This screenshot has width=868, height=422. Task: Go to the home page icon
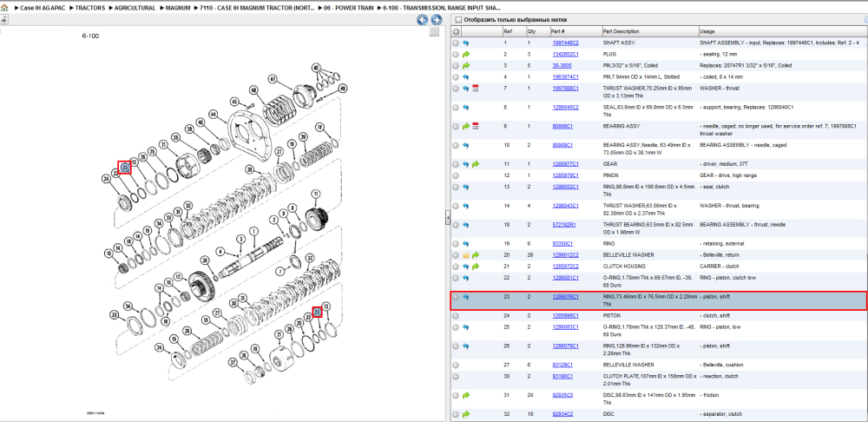point(4,9)
